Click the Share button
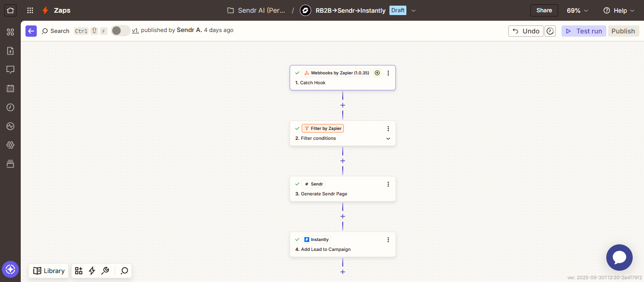This screenshot has width=644, height=282. pos(544,10)
